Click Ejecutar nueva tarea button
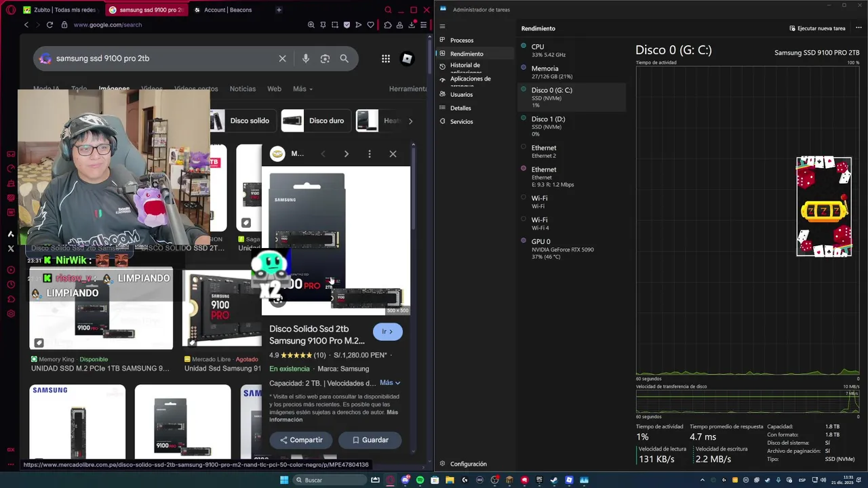Viewport: 868px width, 488px height. click(817, 28)
